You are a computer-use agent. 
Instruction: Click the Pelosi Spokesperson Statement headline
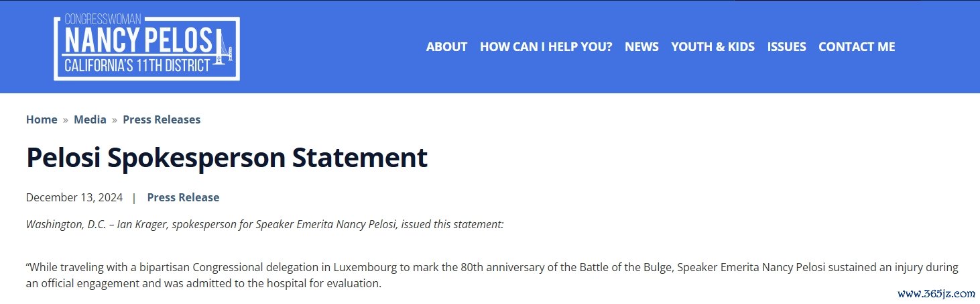pyautogui.click(x=227, y=157)
